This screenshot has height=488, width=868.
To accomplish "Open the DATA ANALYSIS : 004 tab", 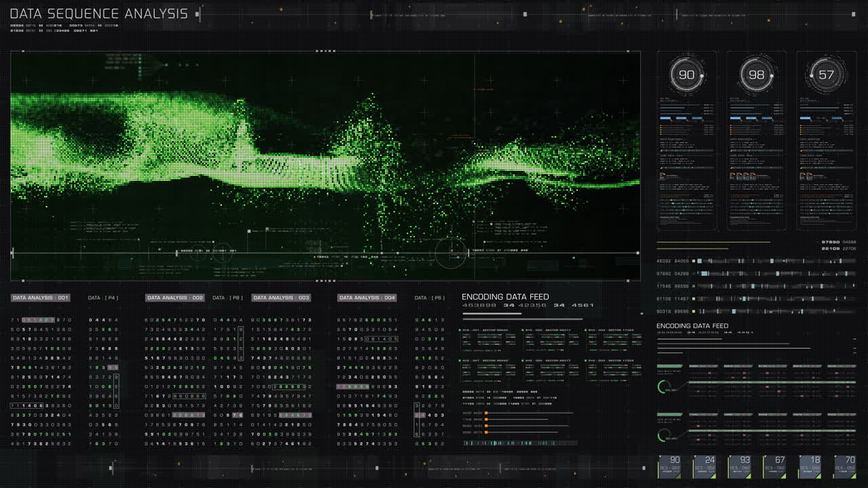I will tap(367, 297).
